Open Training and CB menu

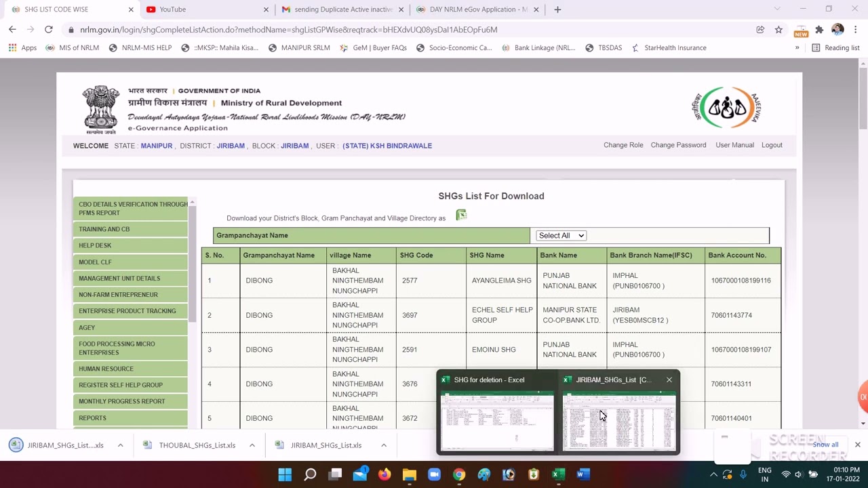click(130, 229)
